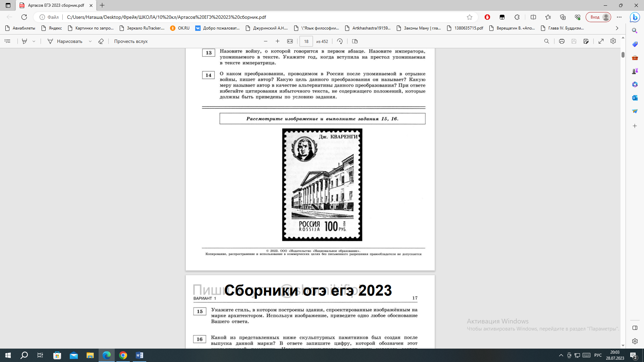Open the Зеркало RuTracker bookmark
The image size is (644, 362).
142,28
